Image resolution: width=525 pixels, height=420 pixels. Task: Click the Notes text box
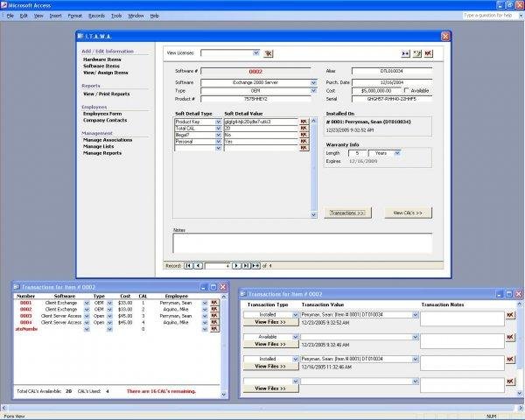pos(303,243)
